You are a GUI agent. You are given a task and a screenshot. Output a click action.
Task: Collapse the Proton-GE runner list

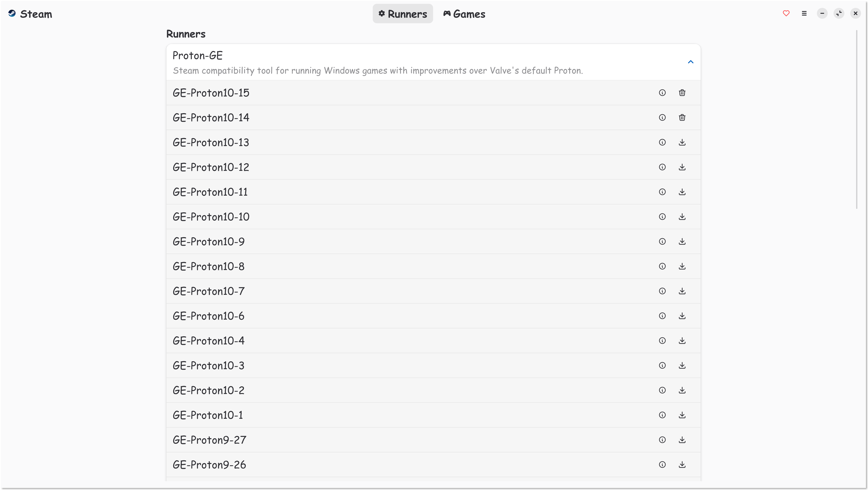click(x=691, y=62)
